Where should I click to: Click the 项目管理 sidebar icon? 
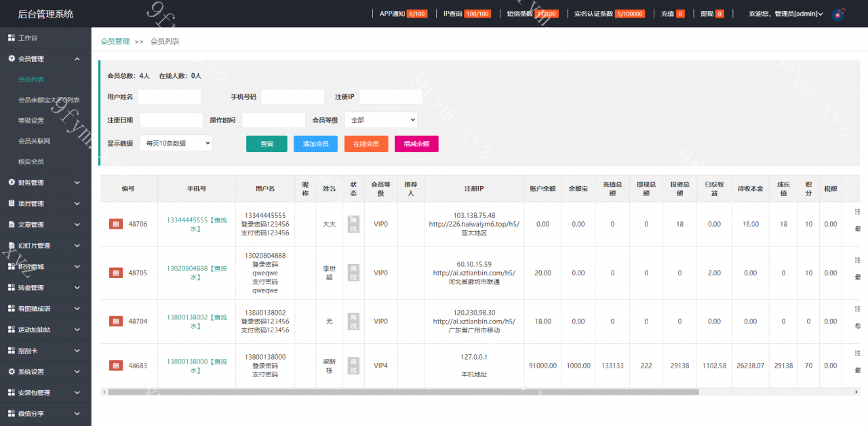(x=12, y=204)
